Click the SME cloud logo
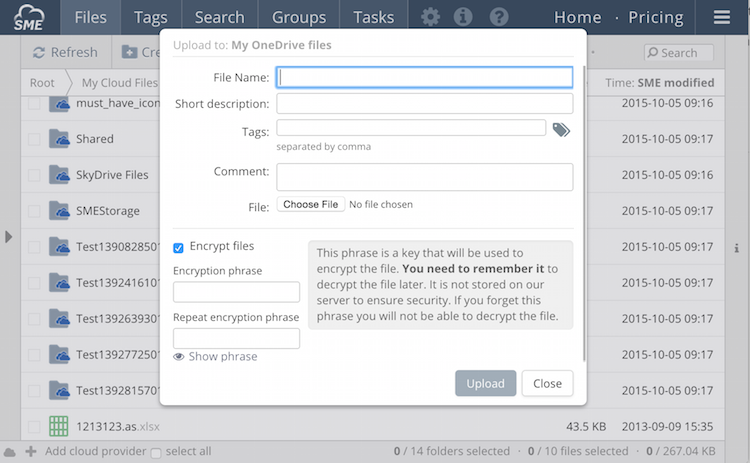 29,17
